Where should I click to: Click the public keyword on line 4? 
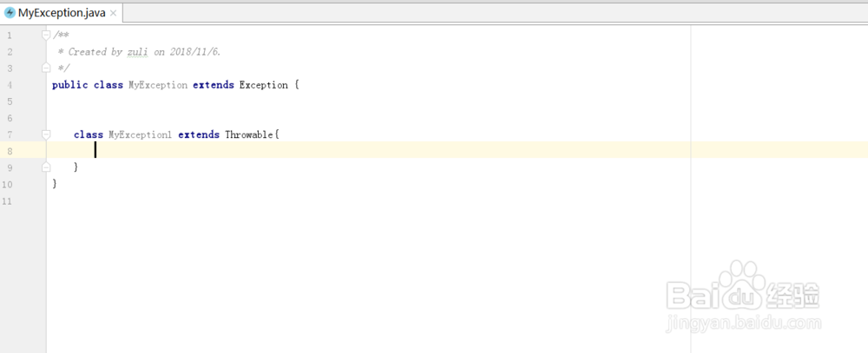point(69,85)
